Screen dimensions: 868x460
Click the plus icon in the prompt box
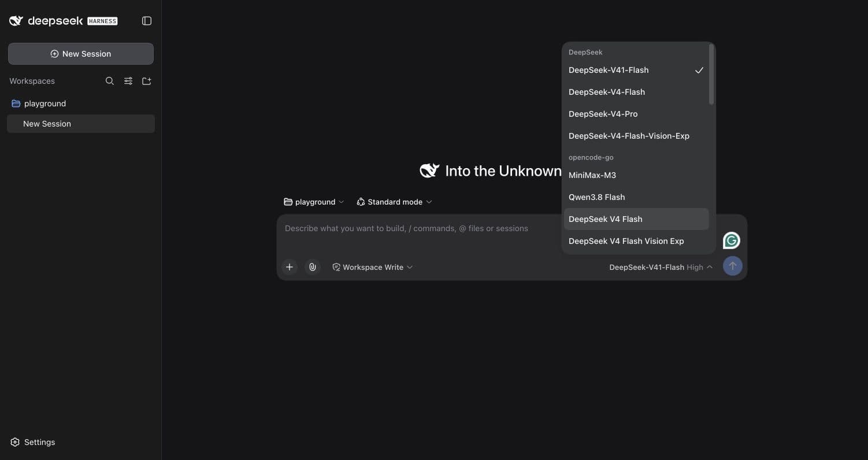coord(290,267)
